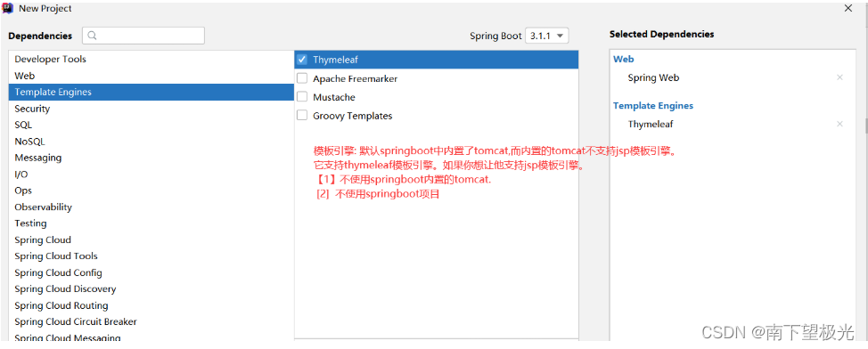The height and width of the screenshot is (349, 868).
Task: Click the Groovy Templates label
Action: [x=353, y=116]
